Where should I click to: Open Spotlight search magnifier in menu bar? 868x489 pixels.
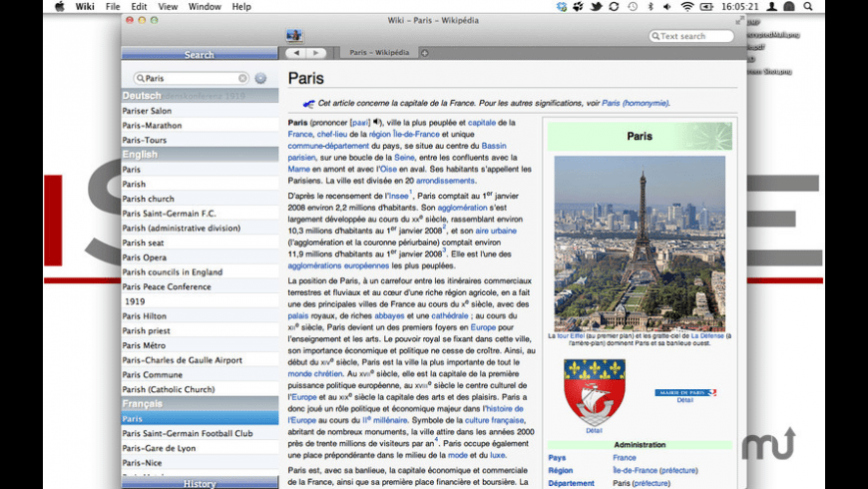click(808, 7)
